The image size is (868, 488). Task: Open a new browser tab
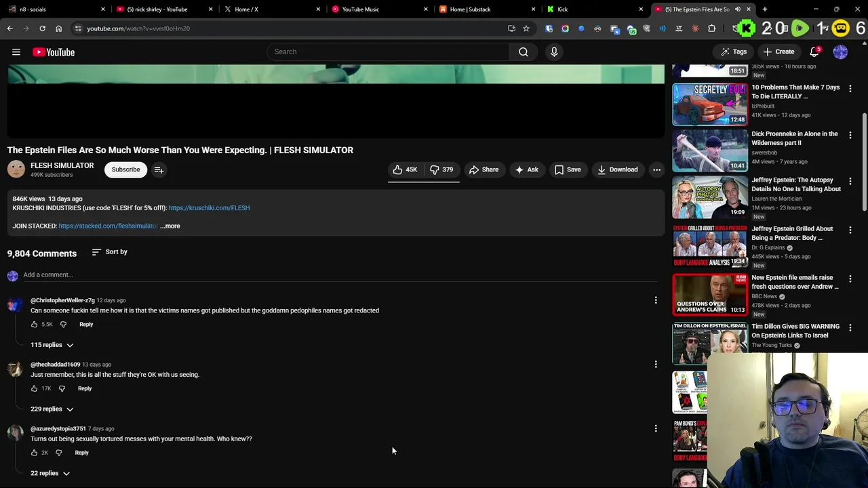pyautogui.click(x=765, y=9)
